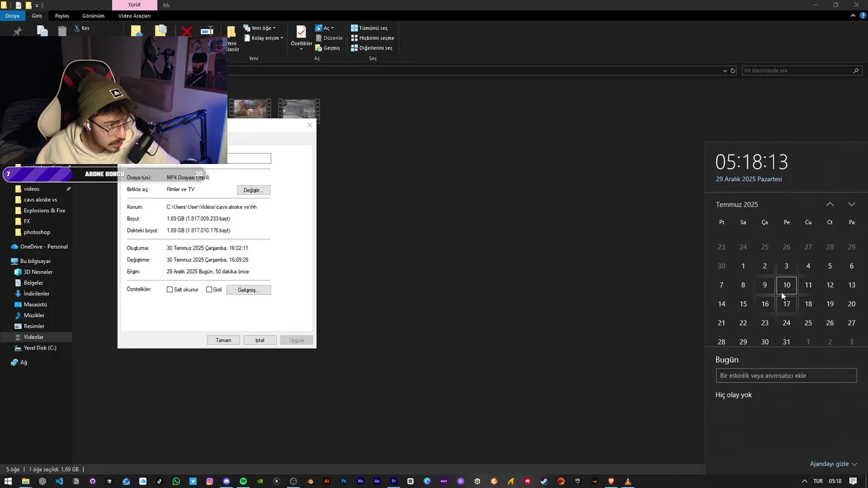Go to next month in calendar
868x488 pixels.
coord(851,204)
